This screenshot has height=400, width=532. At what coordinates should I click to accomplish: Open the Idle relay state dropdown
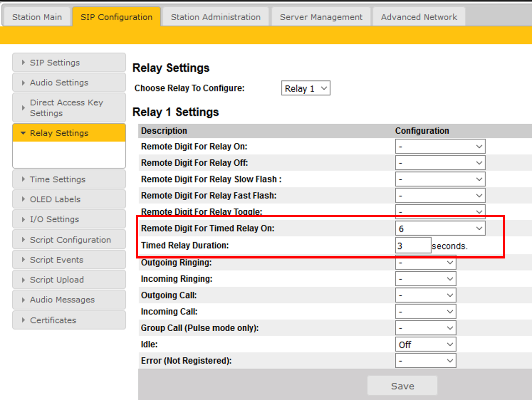point(425,344)
